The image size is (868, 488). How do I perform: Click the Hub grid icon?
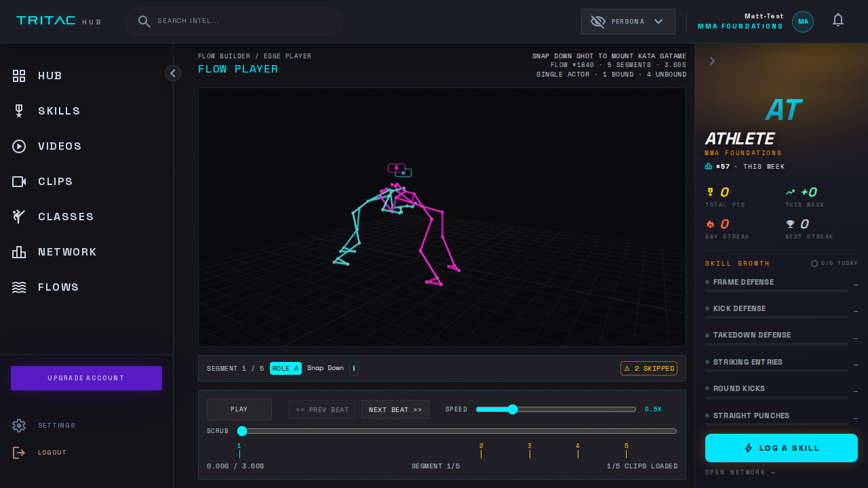click(19, 76)
